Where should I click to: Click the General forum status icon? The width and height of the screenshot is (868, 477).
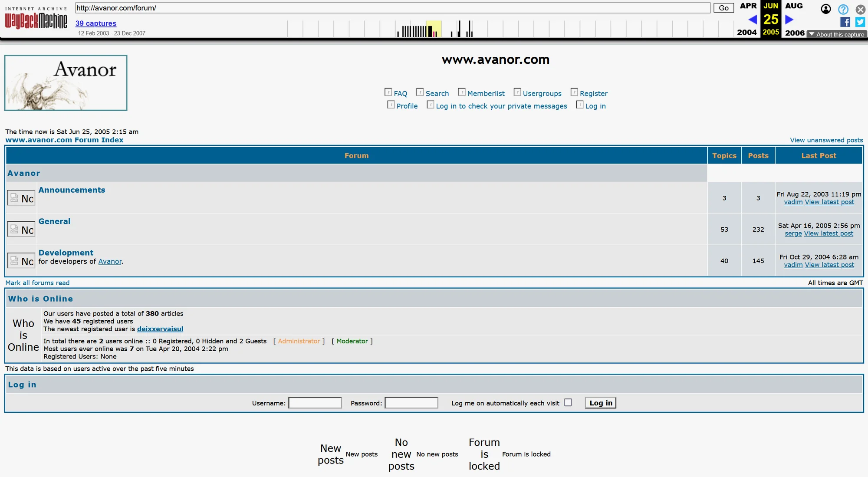click(21, 229)
